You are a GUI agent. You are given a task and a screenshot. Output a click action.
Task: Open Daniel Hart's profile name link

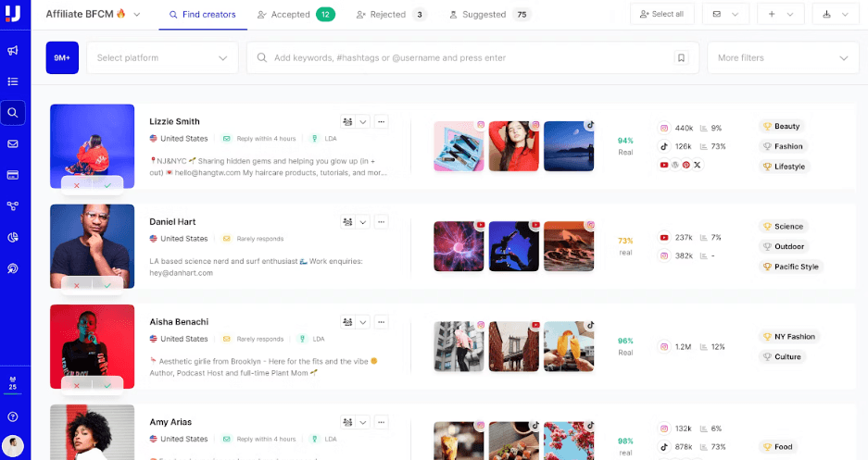[172, 222]
